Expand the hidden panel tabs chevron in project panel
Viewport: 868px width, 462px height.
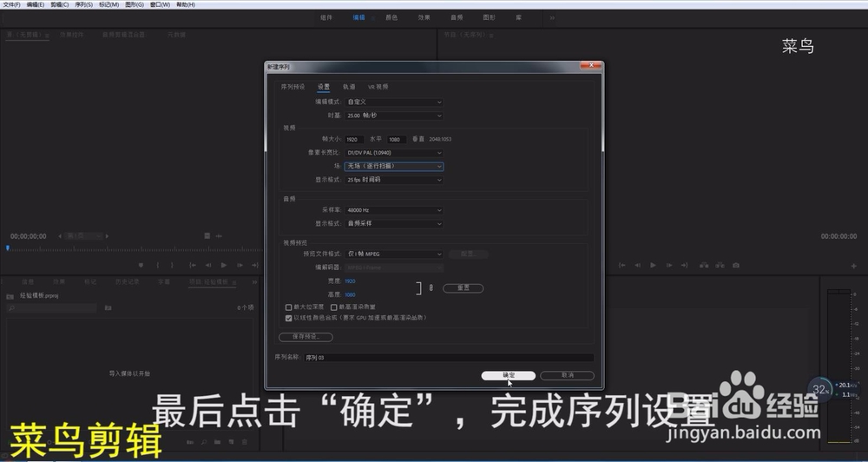(254, 282)
